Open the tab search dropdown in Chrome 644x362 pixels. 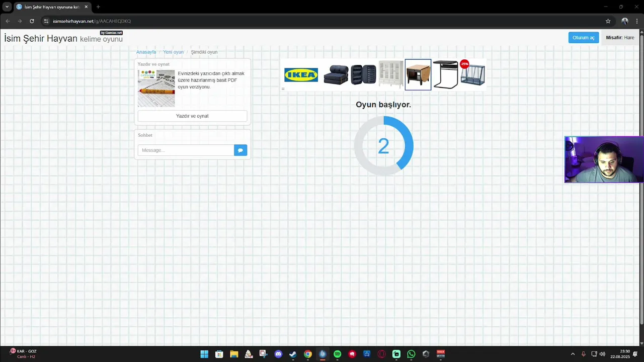(x=7, y=7)
